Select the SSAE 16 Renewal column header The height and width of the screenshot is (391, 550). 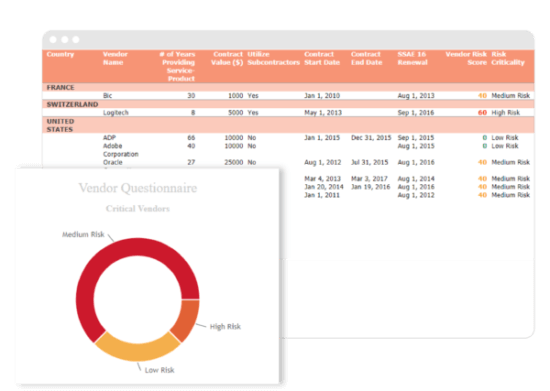(x=412, y=58)
